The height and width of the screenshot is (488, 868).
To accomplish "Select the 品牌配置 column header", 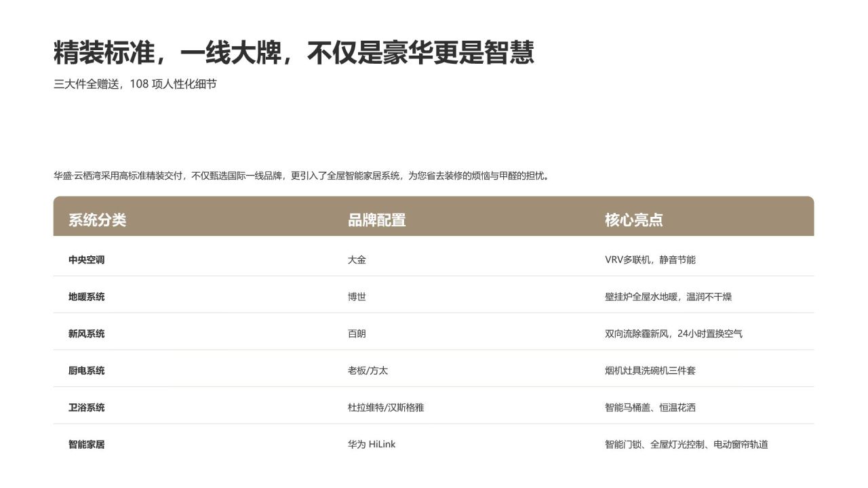I will [376, 220].
